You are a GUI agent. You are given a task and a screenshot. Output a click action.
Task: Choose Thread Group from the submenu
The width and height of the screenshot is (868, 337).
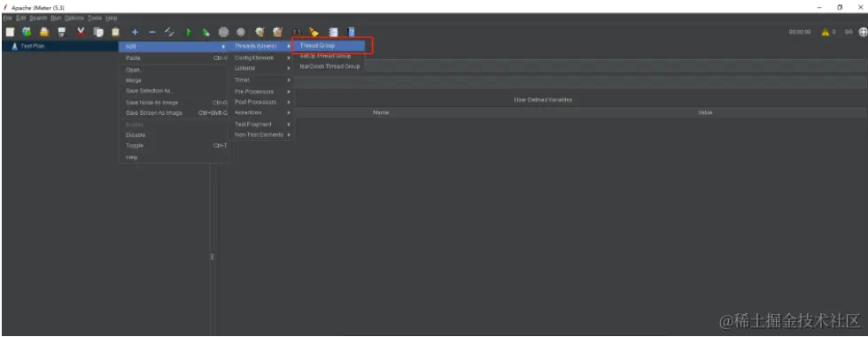[x=329, y=45]
